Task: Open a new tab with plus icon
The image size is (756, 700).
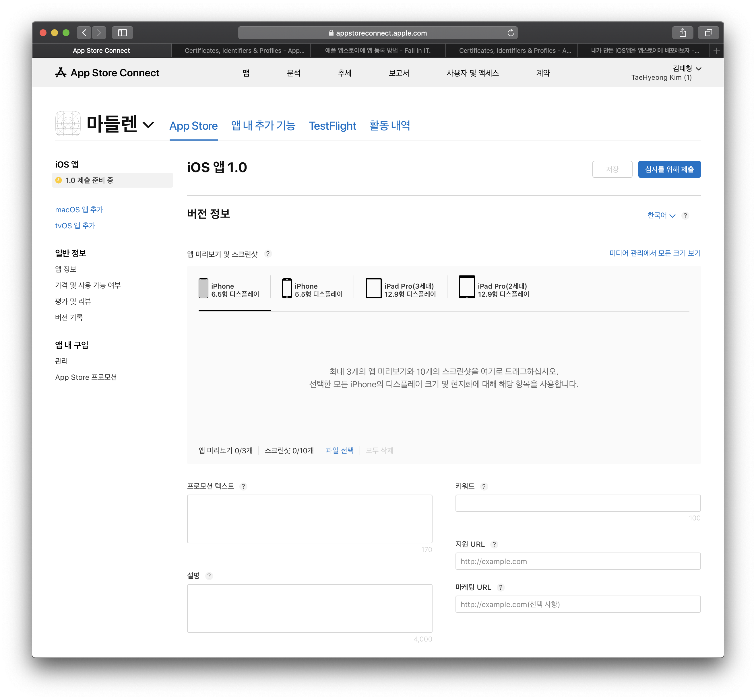Action: (x=716, y=51)
